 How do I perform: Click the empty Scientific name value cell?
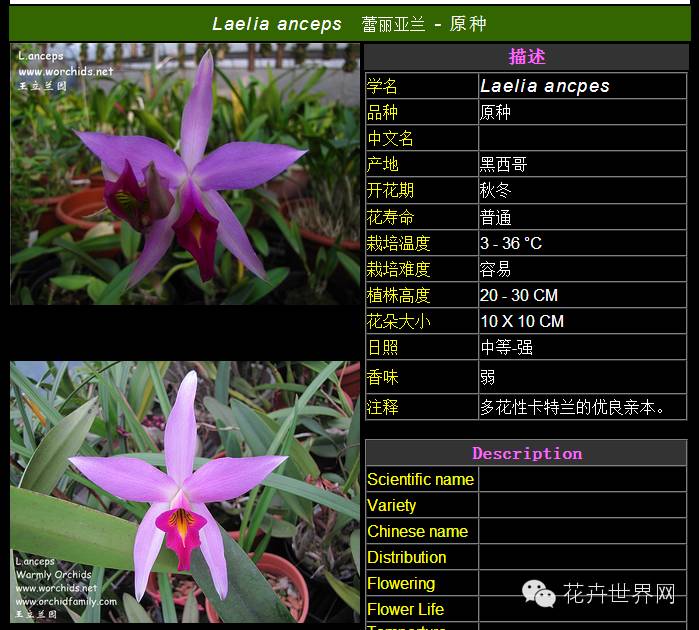(582, 480)
